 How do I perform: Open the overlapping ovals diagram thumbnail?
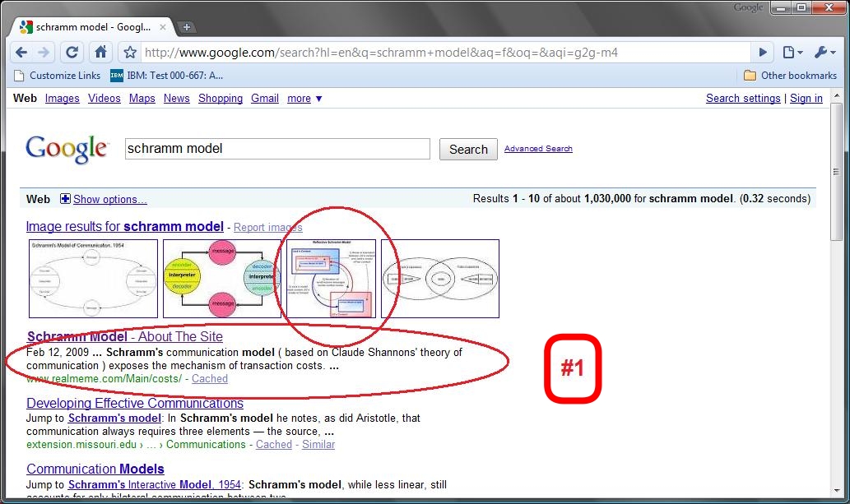pos(440,279)
